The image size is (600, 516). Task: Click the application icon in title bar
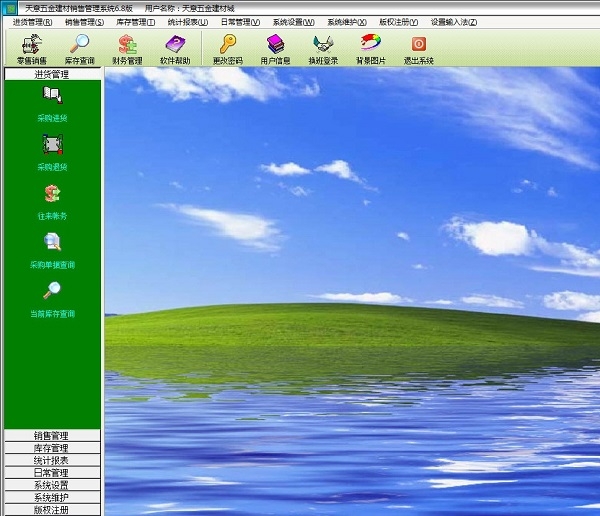click(11, 8)
